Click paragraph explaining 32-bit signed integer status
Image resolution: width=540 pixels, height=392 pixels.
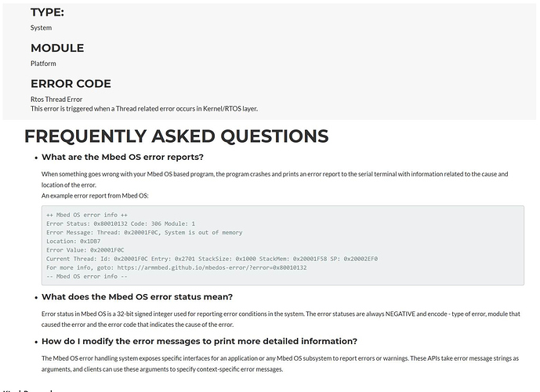tap(281, 319)
